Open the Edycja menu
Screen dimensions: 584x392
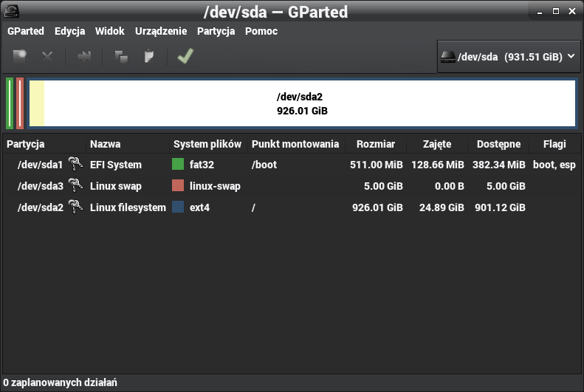tap(69, 31)
